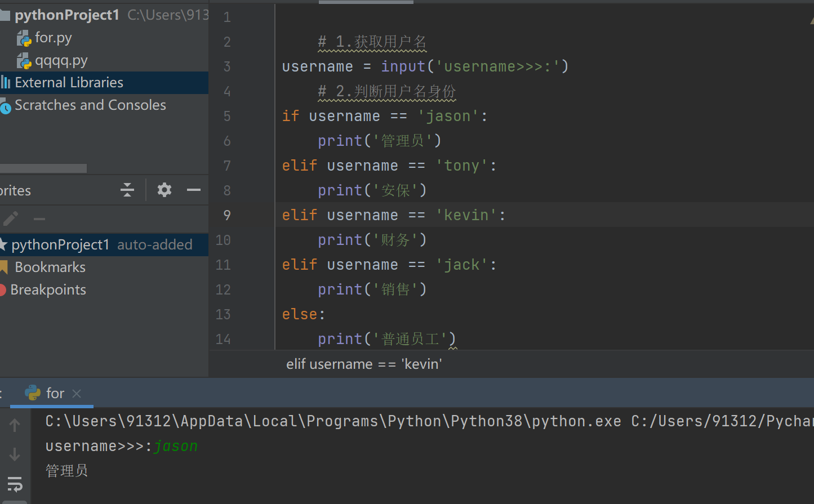
Task: Click the 'tony' string on line 7
Action: pos(462,166)
